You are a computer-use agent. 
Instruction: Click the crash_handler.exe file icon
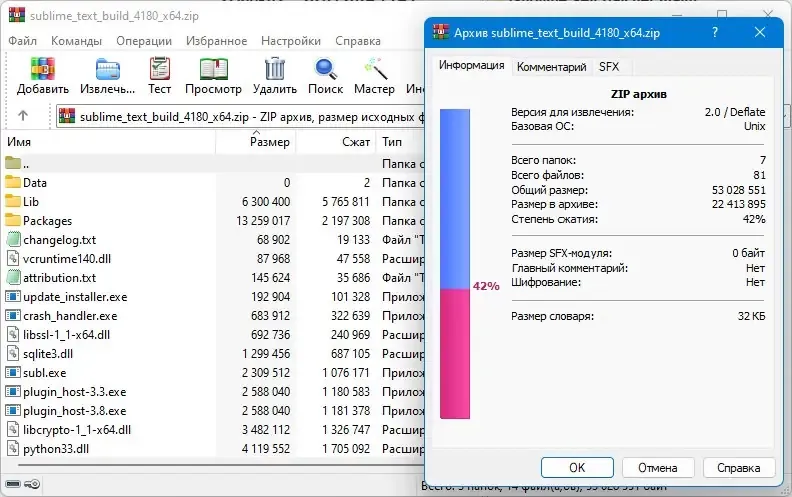click(13, 316)
